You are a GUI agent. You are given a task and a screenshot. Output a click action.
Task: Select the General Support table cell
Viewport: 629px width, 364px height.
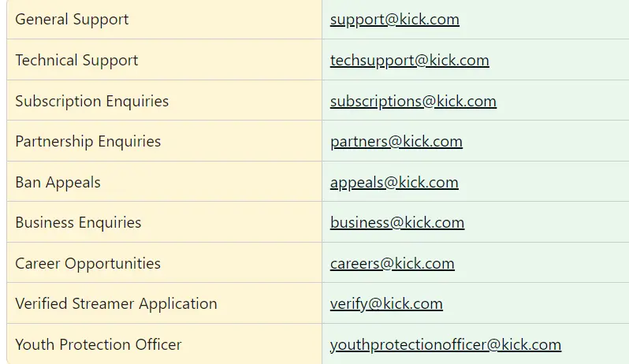pyautogui.click(x=165, y=19)
